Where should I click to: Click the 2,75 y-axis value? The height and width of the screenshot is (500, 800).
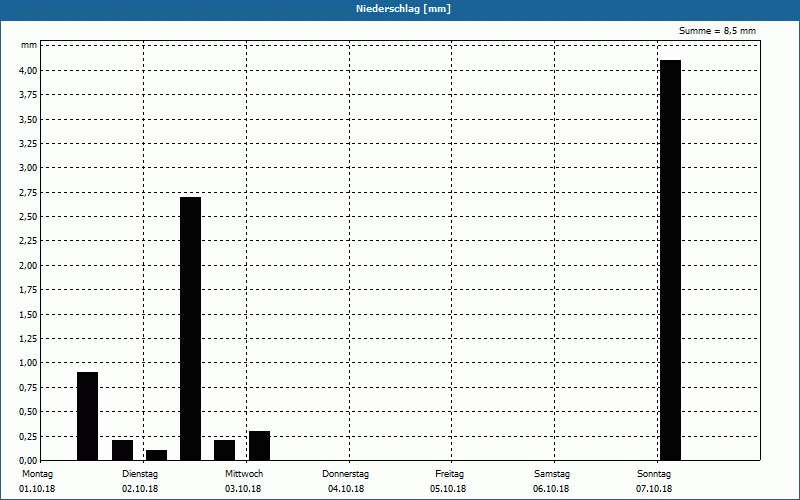(x=28, y=192)
